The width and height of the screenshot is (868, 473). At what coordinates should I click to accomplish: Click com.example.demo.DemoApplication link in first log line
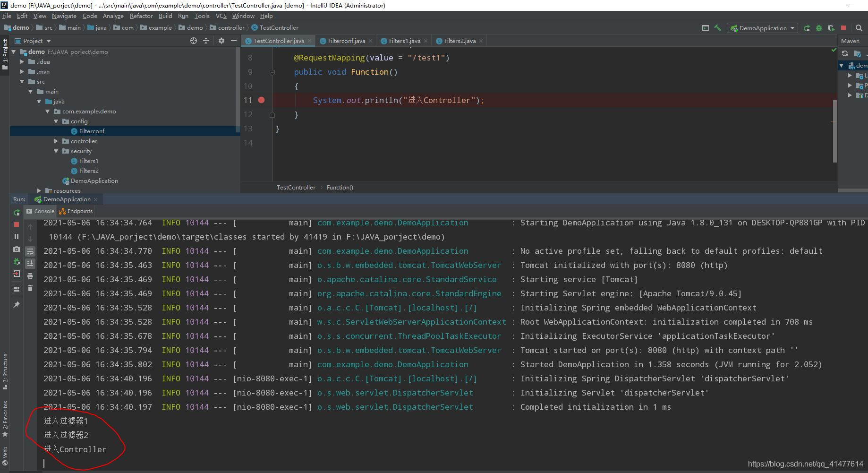[x=392, y=223]
